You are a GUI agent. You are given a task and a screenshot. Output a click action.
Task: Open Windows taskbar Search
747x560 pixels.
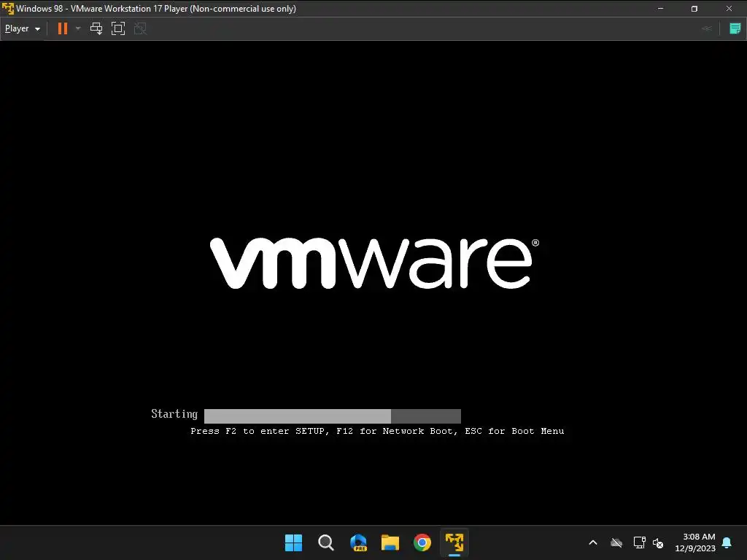(326, 542)
